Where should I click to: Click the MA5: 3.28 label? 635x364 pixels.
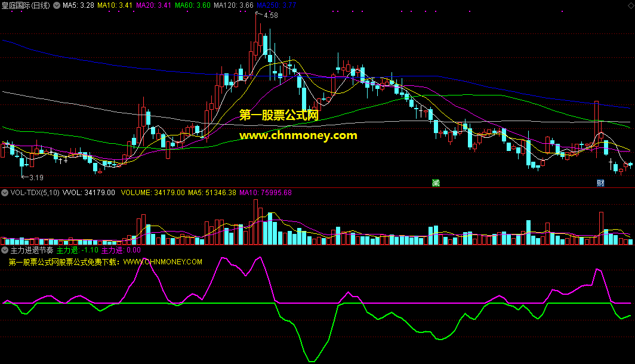click(79, 5)
